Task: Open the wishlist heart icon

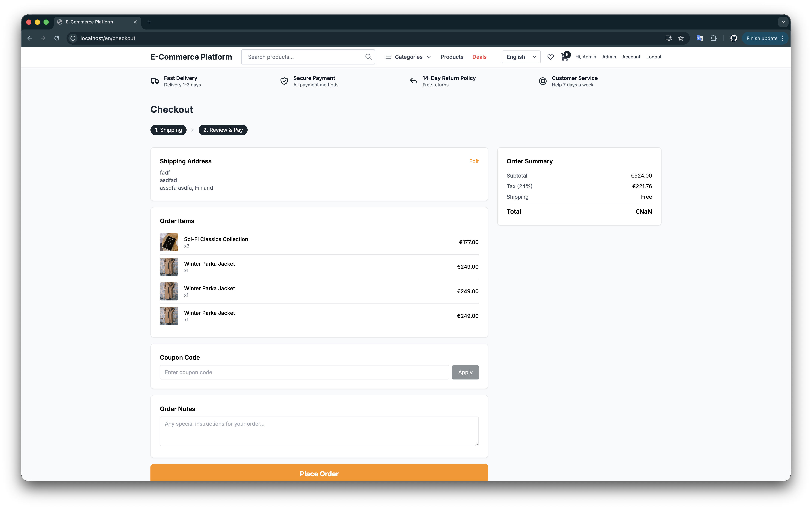Action: click(550, 57)
